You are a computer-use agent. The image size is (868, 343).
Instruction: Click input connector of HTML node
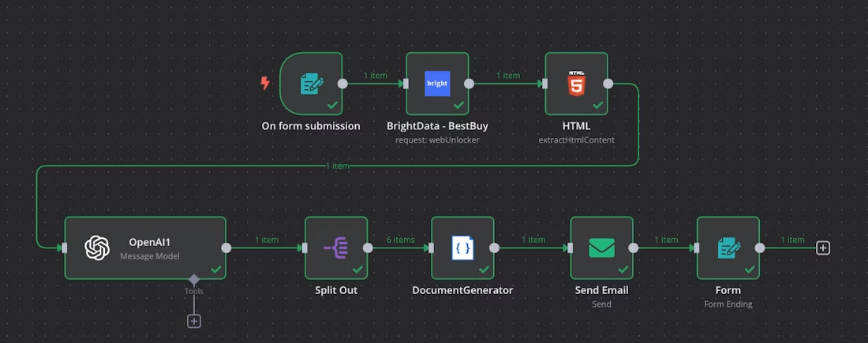(544, 84)
